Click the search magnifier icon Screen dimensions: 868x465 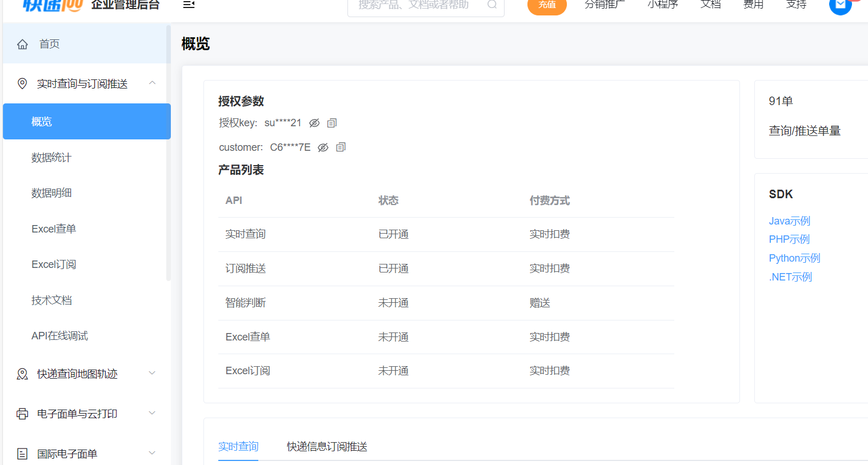[491, 5]
